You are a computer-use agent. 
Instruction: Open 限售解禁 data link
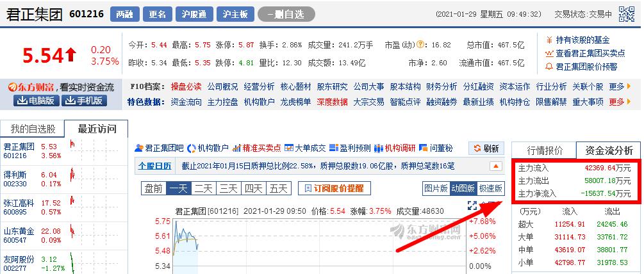(551, 102)
